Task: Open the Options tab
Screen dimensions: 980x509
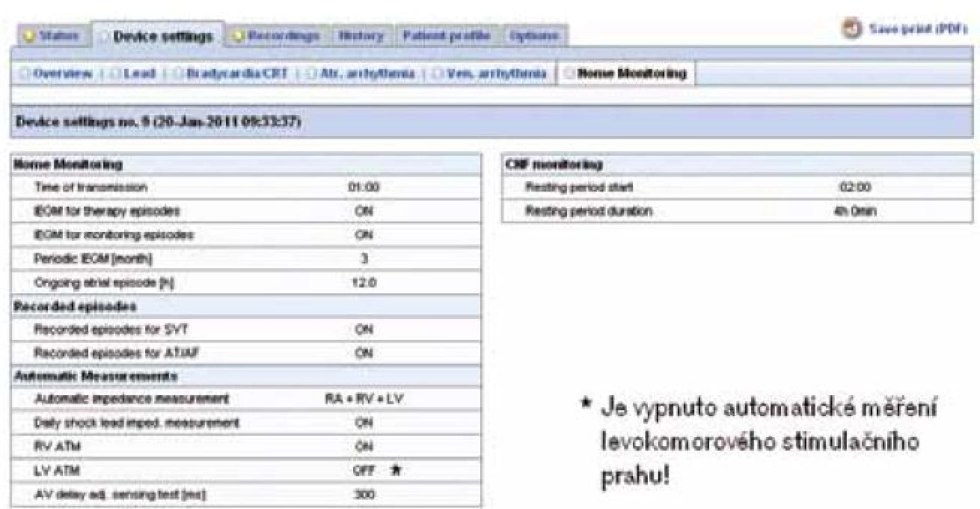Action: (x=534, y=36)
